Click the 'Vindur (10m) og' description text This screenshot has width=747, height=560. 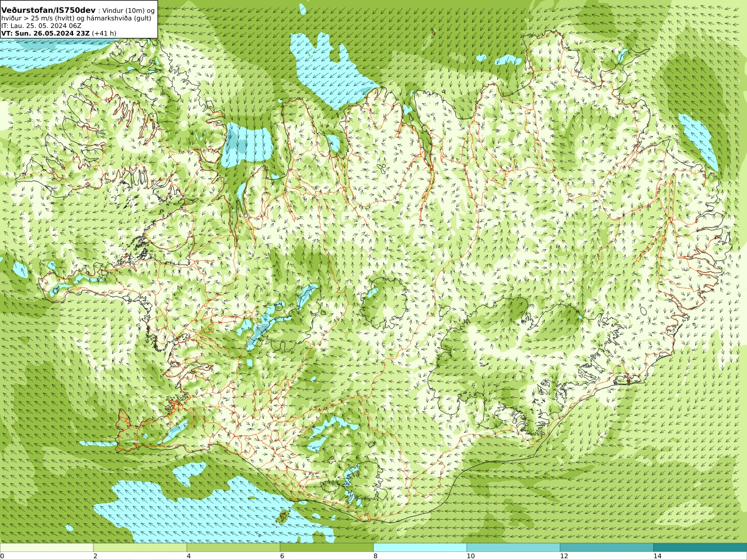pyautogui.click(x=129, y=10)
